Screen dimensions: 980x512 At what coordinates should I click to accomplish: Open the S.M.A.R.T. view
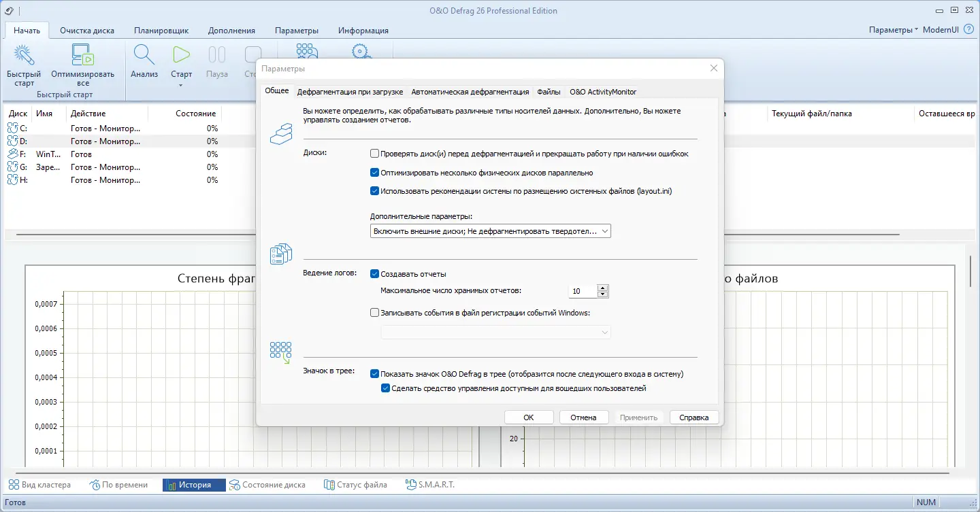[x=429, y=485]
